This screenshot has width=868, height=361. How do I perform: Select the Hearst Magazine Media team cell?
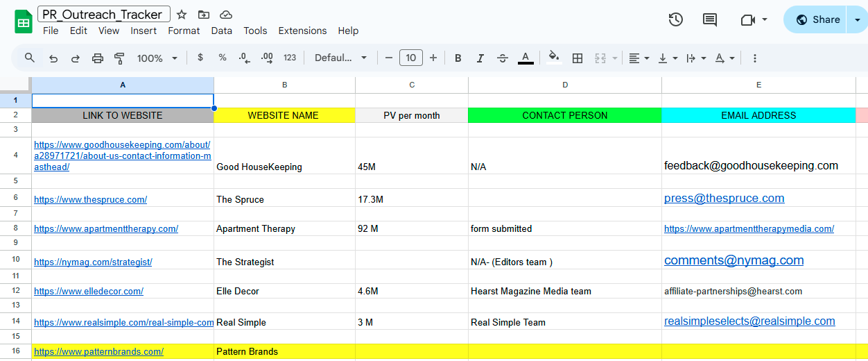click(x=565, y=291)
